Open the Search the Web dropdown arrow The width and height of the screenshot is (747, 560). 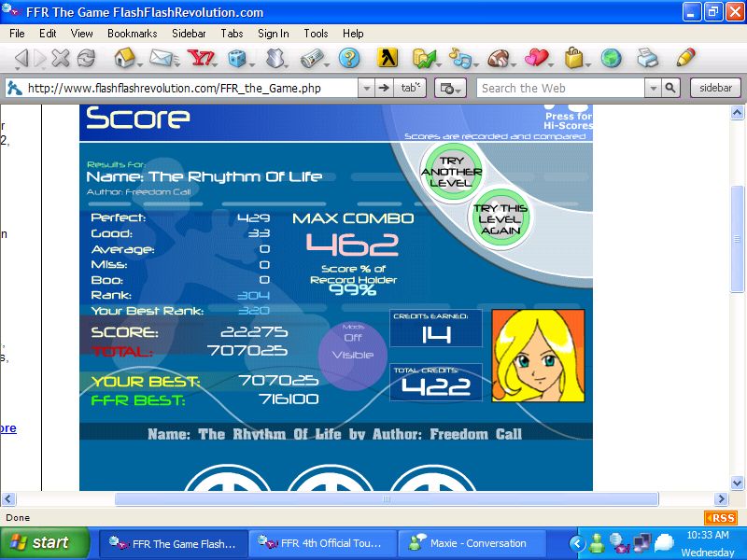[653, 89]
